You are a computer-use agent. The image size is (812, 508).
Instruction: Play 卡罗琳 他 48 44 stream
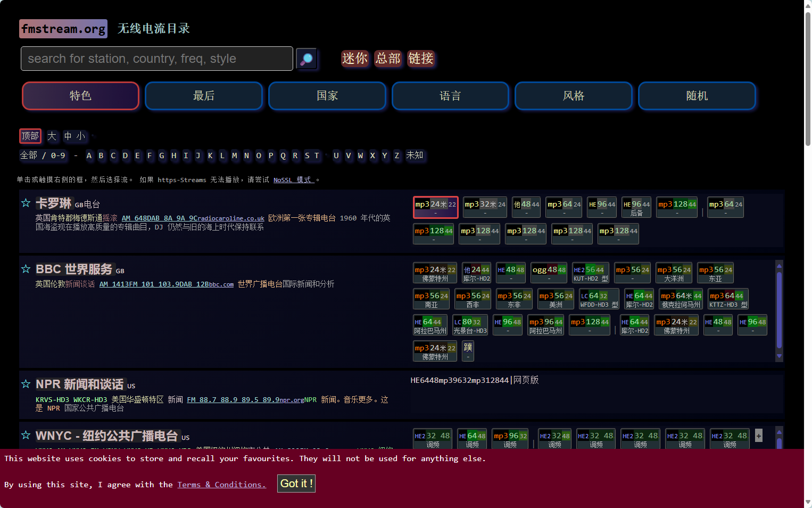tap(526, 207)
